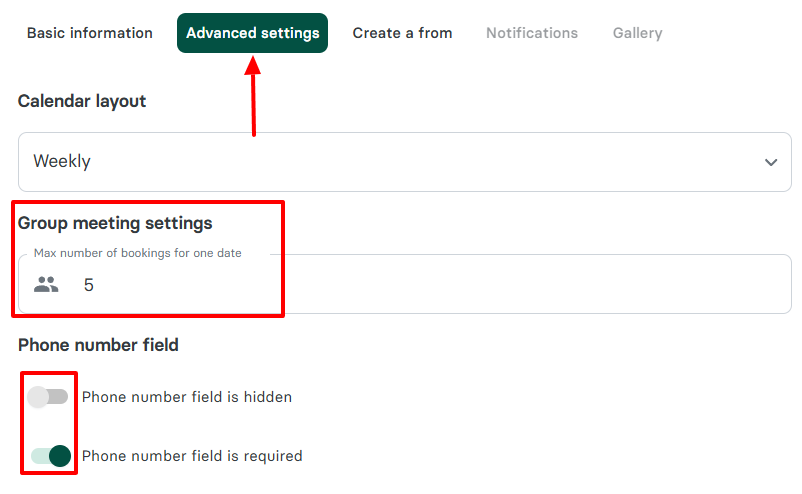
Task: Open the Notifications tab
Action: point(532,33)
